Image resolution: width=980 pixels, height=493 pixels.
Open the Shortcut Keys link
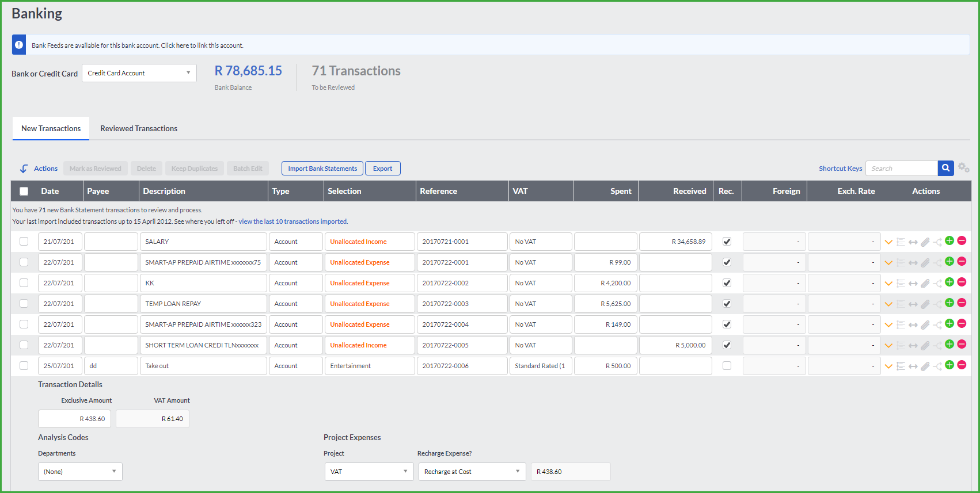pyautogui.click(x=840, y=169)
